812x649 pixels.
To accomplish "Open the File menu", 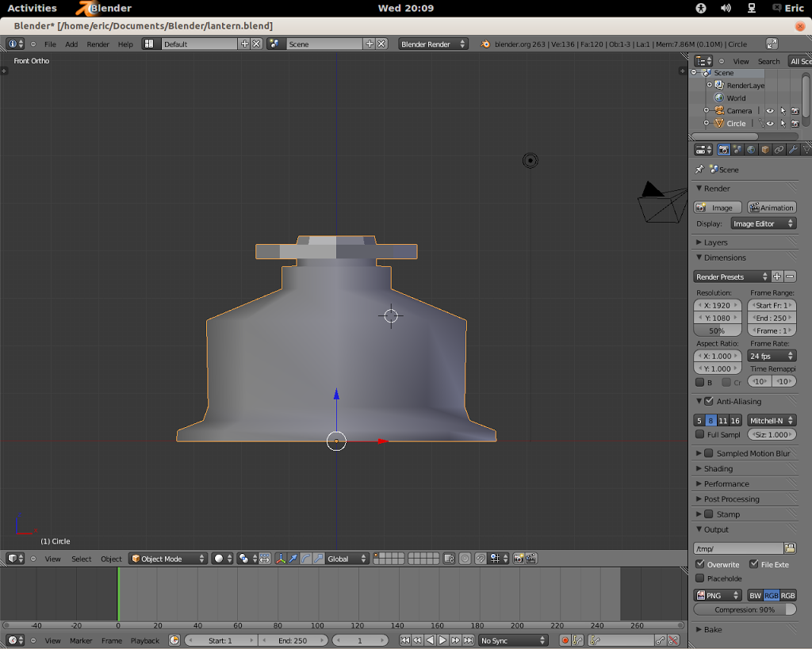I will coord(50,44).
